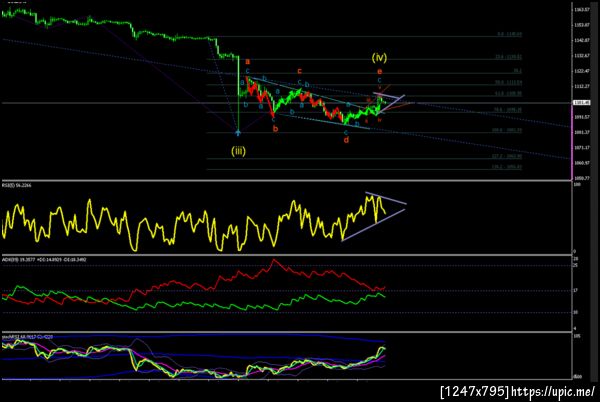Image resolution: width=600 pixels, height=402 pixels.
Task: Click the orange 'e' wave label
Action: tap(379, 72)
